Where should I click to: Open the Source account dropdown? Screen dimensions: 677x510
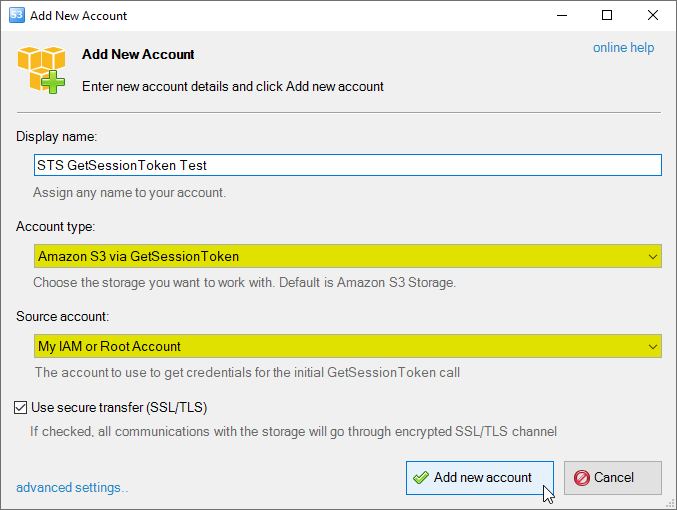tap(348, 346)
